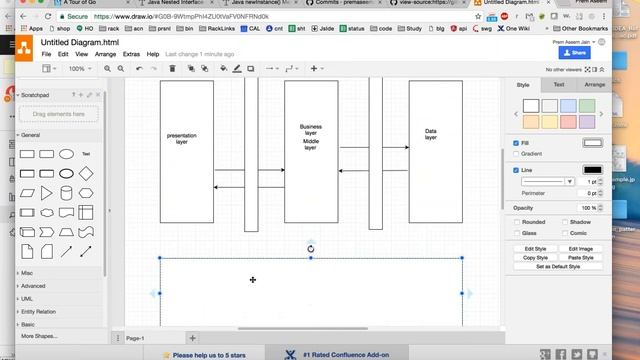The image size is (640, 360).
Task: Open the Arrange menu
Action: click(x=105, y=54)
